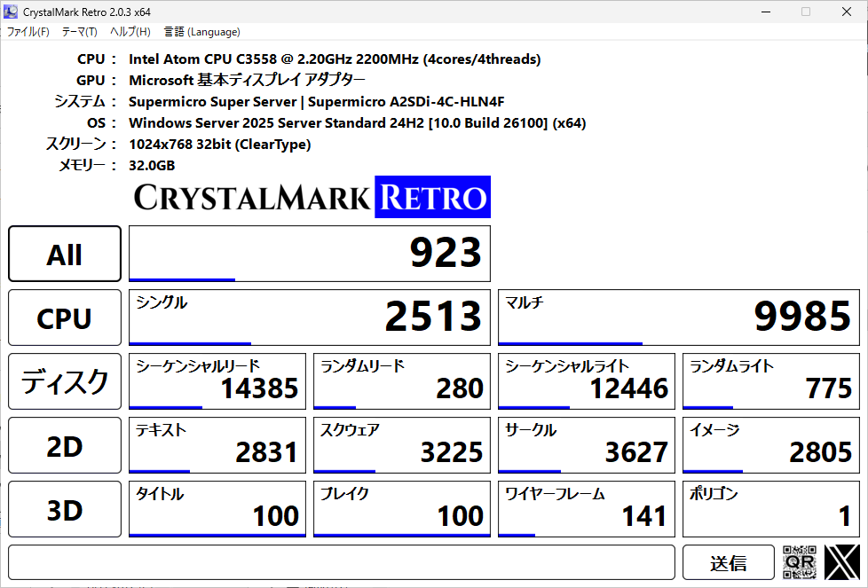This screenshot has height=588, width=868.
Task: Run all benchmarks with All button
Action: click(x=65, y=254)
